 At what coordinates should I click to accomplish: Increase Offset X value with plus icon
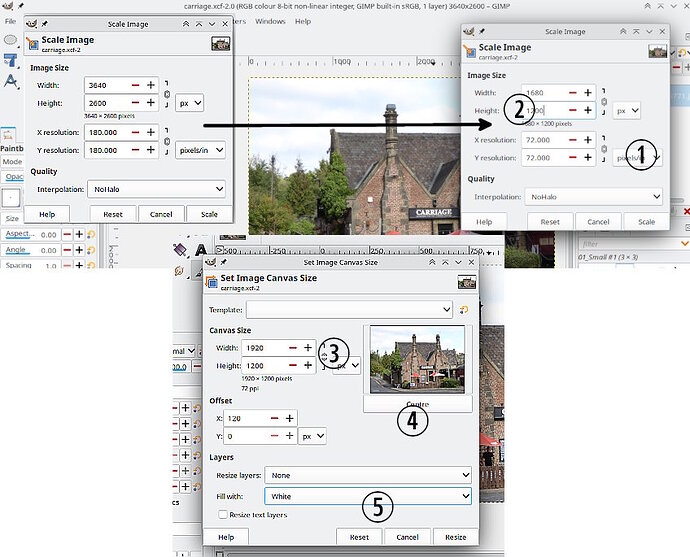pyautogui.click(x=289, y=418)
